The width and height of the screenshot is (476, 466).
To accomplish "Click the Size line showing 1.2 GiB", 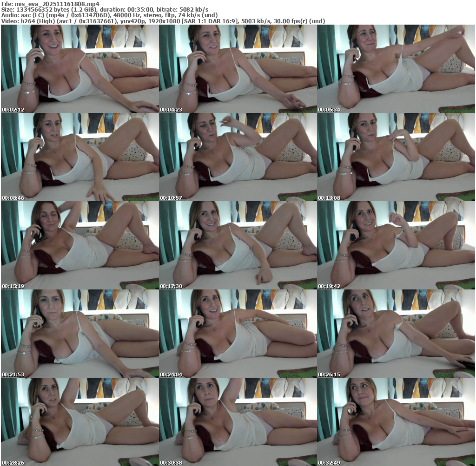I will point(105,9).
